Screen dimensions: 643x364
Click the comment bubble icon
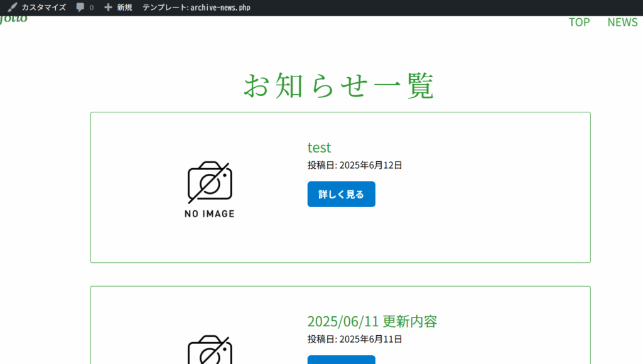[80, 8]
